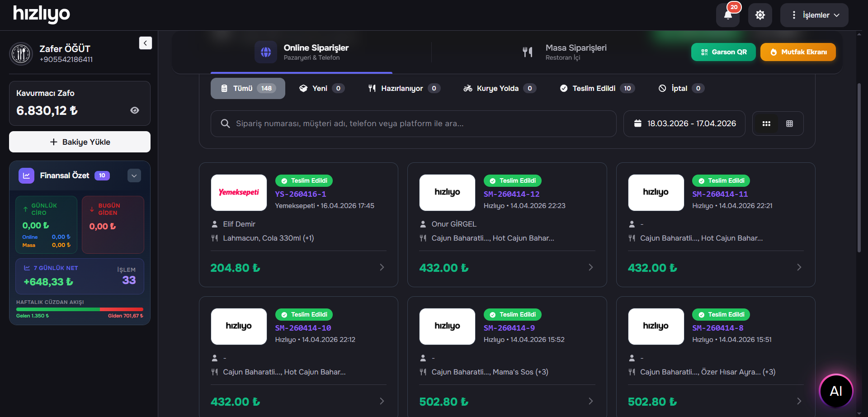This screenshot has height=417, width=868.
Task: Click the Giden 701,67 ₺ label
Action: pyautogui.click(x=126, y=316)
